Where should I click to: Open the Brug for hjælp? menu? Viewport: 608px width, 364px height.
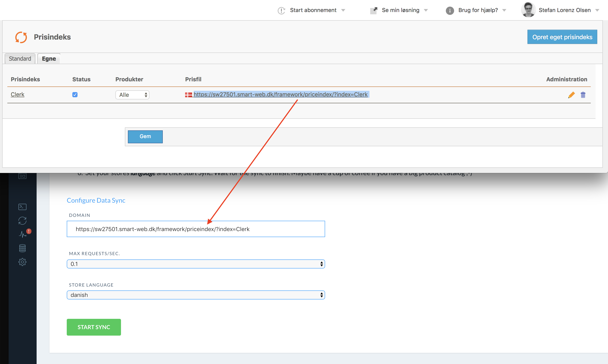click(x=478, y=10)
